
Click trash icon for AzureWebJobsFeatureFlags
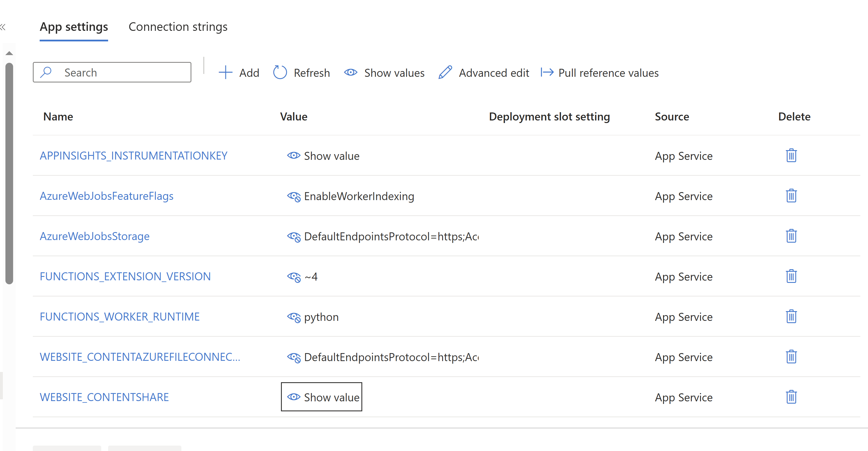791,196
